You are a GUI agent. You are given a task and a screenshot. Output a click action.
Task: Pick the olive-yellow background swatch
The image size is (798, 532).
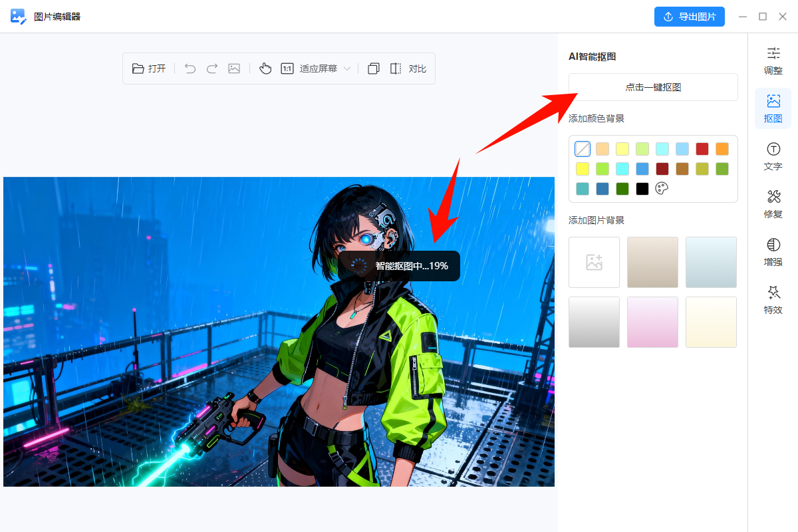pos(702,169)
